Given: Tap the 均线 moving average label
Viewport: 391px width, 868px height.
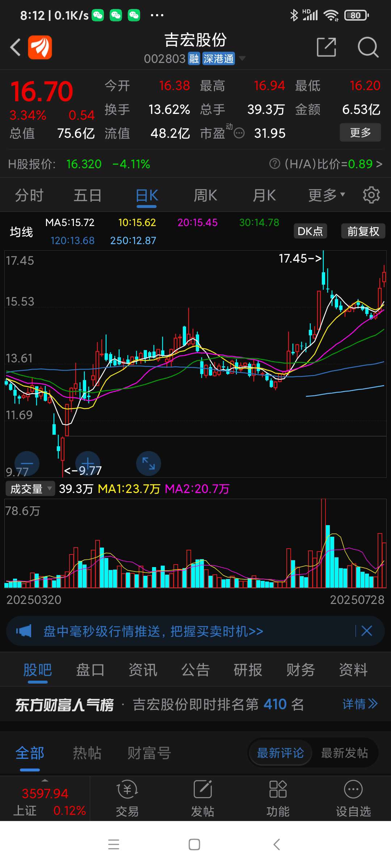Looking at the screenshot, I should [21, 232].
